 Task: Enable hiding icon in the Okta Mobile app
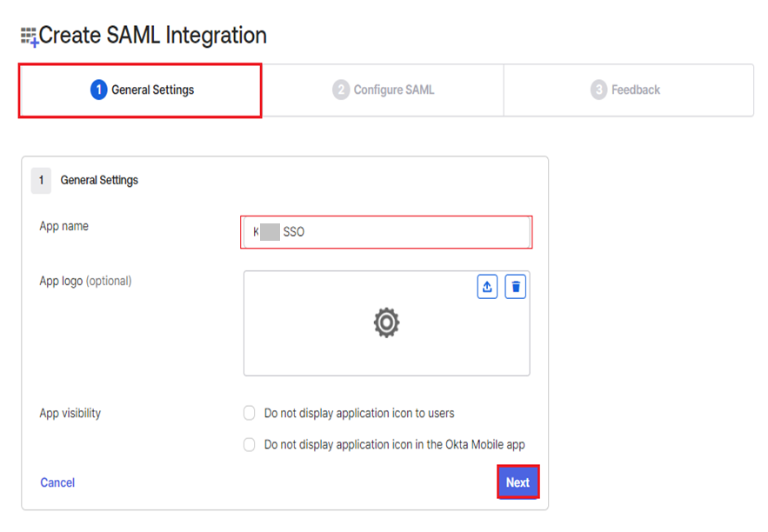(249, 444)
